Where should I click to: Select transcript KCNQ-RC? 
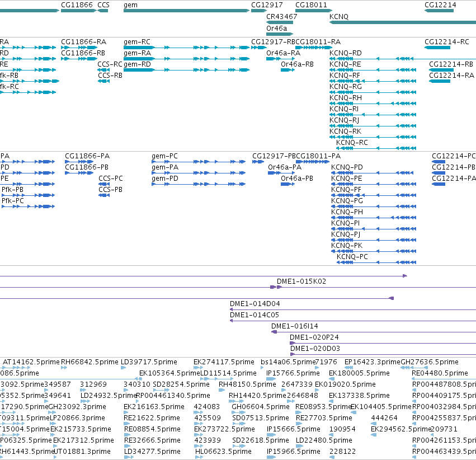point(376,148)
